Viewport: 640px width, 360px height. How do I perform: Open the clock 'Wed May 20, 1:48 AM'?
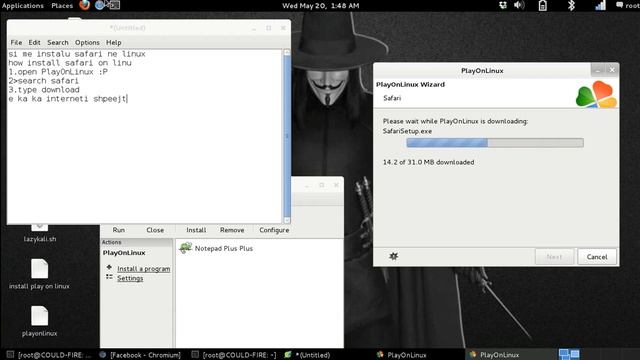[321, 5]
